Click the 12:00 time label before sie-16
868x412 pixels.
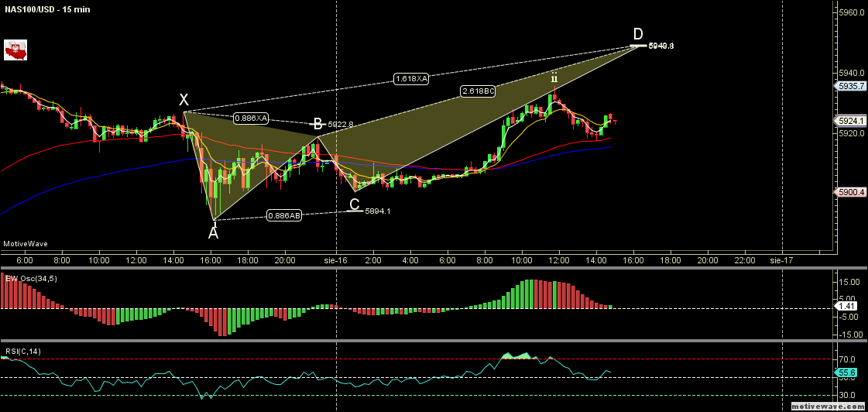[x=136, y=259]
